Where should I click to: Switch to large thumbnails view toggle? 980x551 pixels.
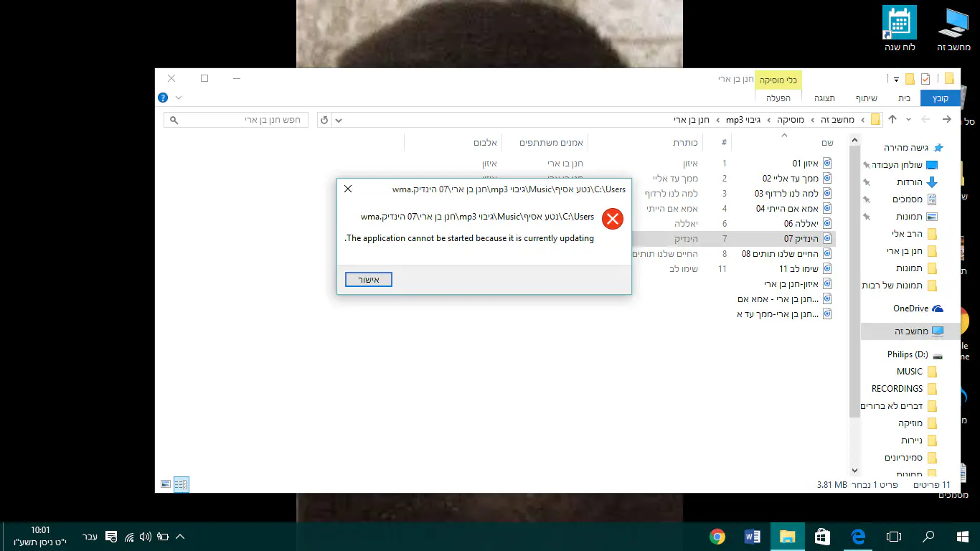pos(166,485)
